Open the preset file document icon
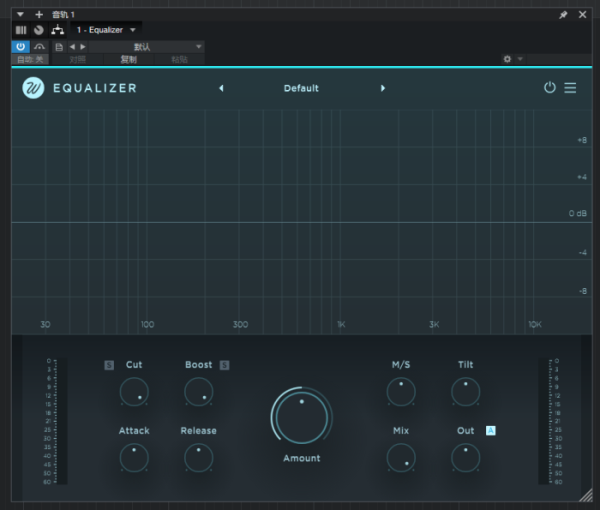The height and width of the screenshot is (510, 600). (59, 47)
